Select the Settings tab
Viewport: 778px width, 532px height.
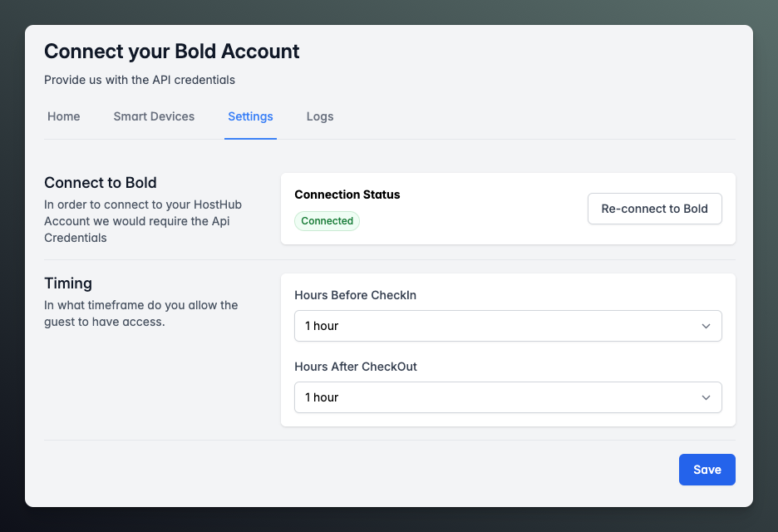(x=250, y=116)
